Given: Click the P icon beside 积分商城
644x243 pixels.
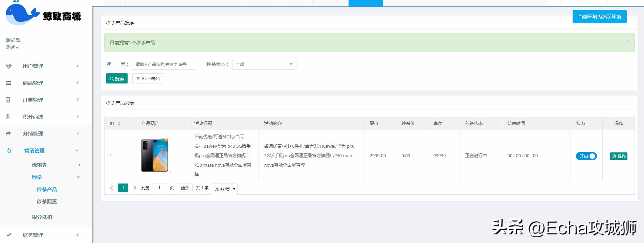Looking at the screenshot, I should point(8,117).
